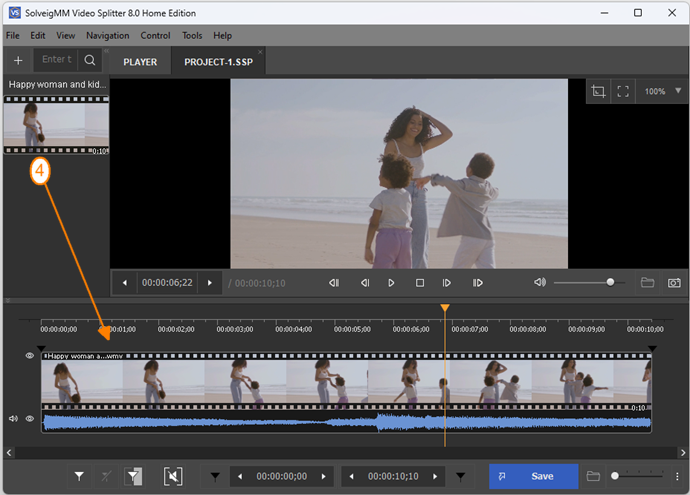The width and height of the screenshot is (690, 495).
Task: Enter fullscreen preview mode
Action: click(623, 91)
